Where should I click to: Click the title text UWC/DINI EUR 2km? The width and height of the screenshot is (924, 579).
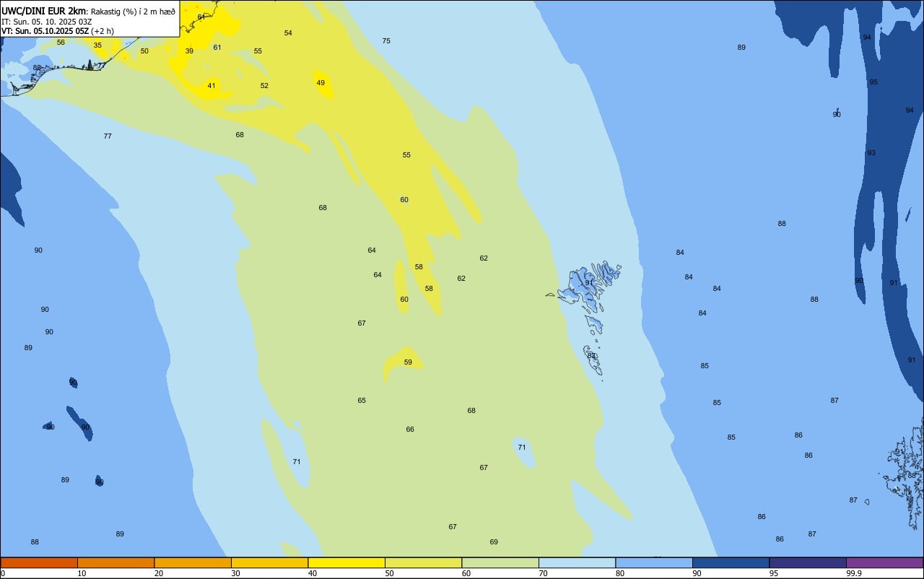44,11
